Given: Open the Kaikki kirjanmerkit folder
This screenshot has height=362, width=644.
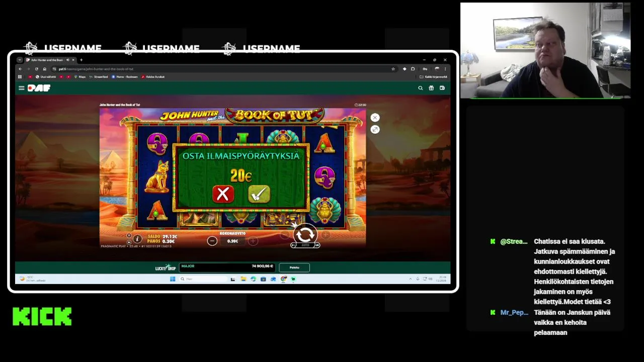Looking at the screenshot, I should click(x=433, y=77).
